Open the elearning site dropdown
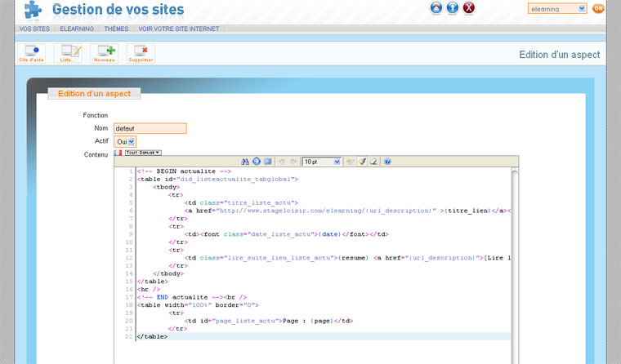The height and width of the screenshot is (364, 621). click(x=557, y=9)
